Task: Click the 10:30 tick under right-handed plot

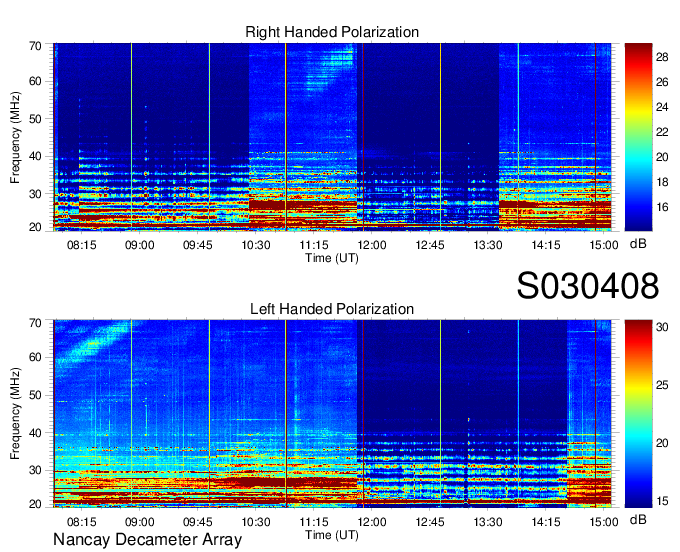Action: 256,245
